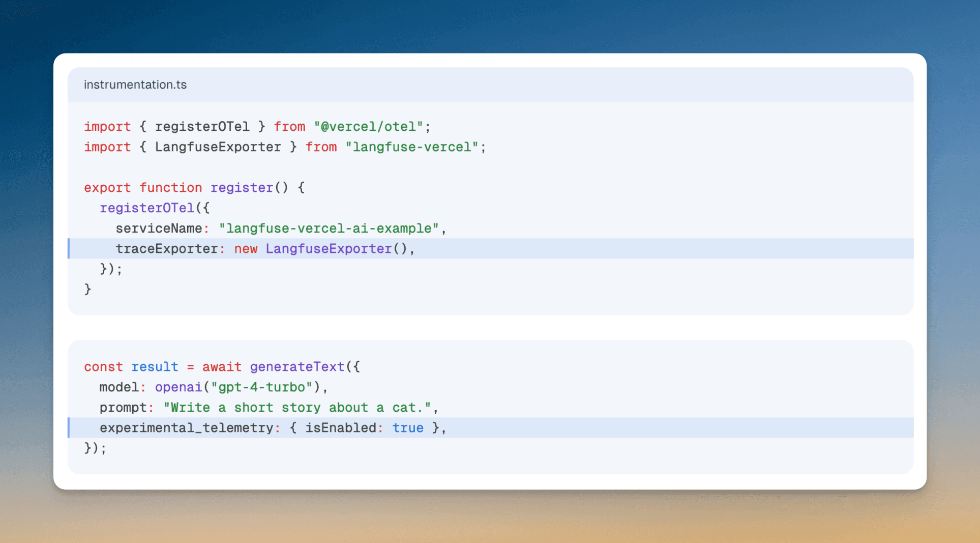Image resolution: width=980 pixels, height=543 pixels.
Task: Click LangfuseExporter in the second import line
Action: coord(218,147)
